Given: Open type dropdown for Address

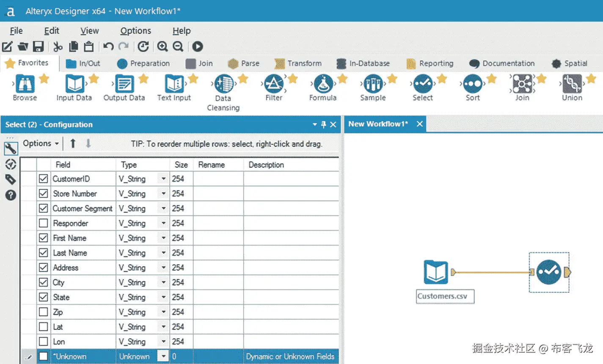Looking at the screenshot, I should (163, 267).
